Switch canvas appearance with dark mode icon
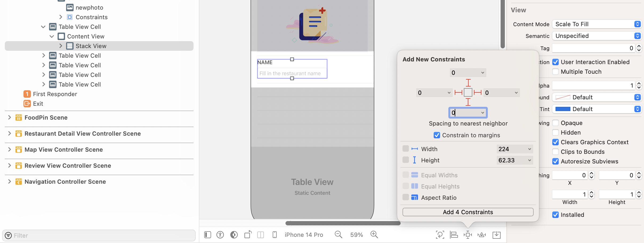Image resolution: width=644 pixels, height=243 pixels. tap(234, 234)
